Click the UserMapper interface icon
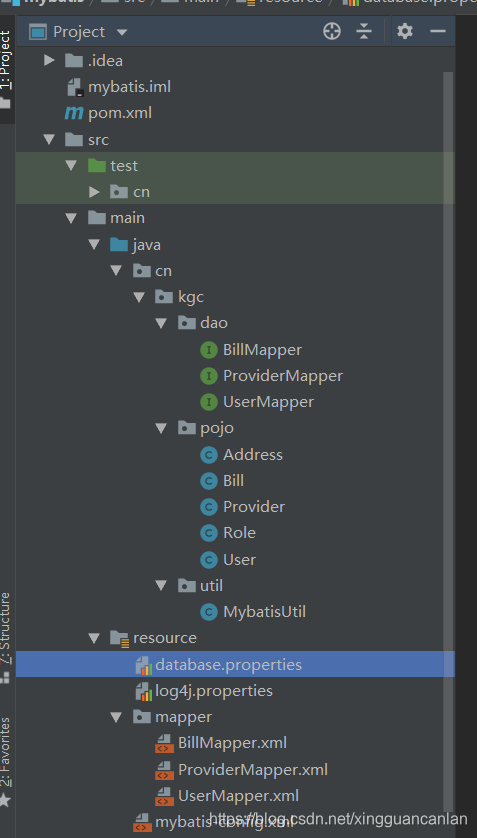 tap(208, 402)
